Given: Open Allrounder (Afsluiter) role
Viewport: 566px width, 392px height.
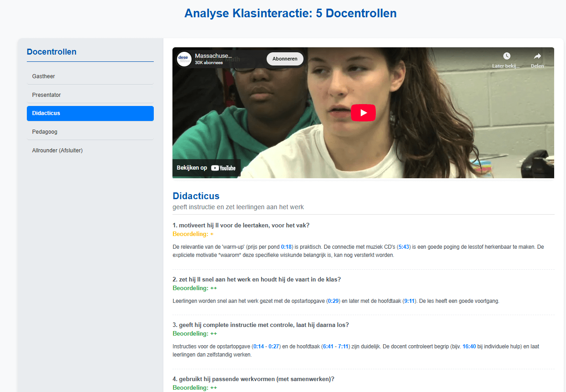Looking at the screenshot, I should pos(90,151).
